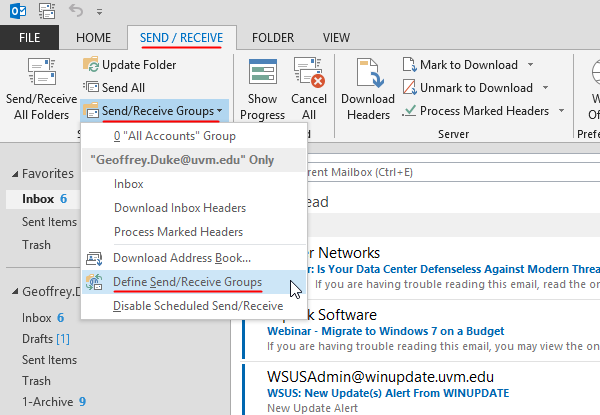This screenshot has height=415, width=600.
Task: Open Trash under Geoffrey account
Action: (36, 381)
